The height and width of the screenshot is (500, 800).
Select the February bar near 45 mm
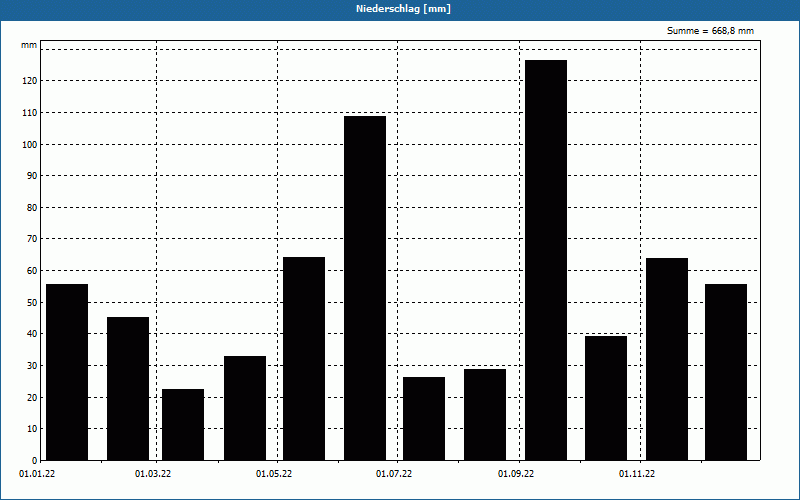click(128, 389)
